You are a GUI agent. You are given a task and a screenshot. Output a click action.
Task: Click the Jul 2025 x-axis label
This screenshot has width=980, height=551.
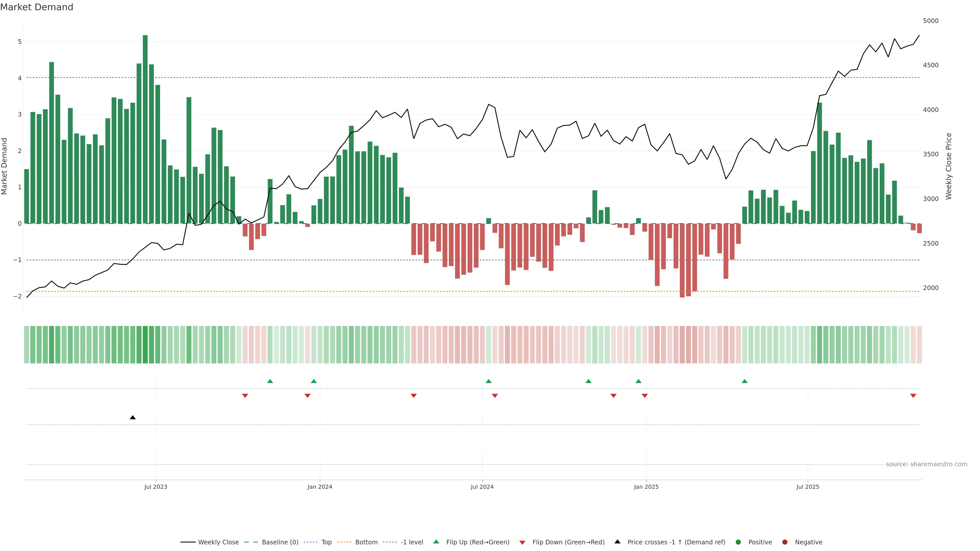pos(808,487)
